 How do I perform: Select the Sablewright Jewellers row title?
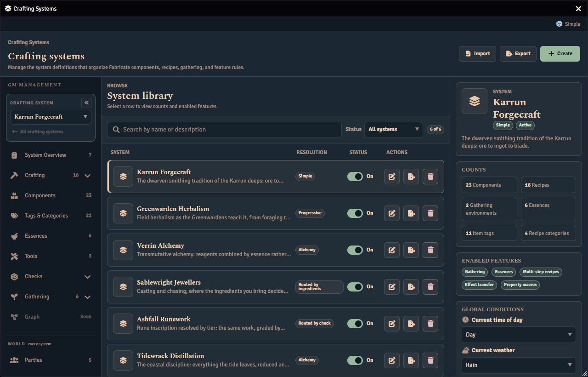(x=169, y=282)
